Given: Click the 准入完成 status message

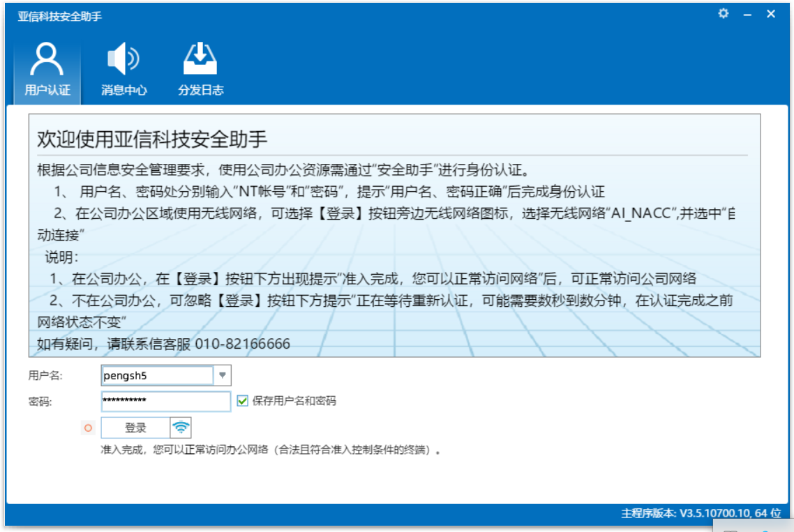Looking at the screenshot, I should point(271,450).
